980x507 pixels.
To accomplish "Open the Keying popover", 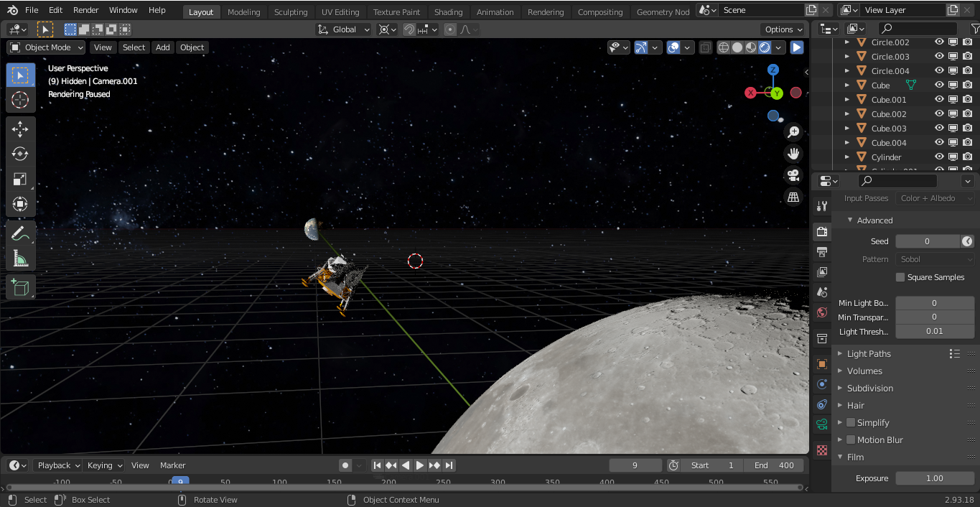I will pyautogui.click(x=105, y=465).
